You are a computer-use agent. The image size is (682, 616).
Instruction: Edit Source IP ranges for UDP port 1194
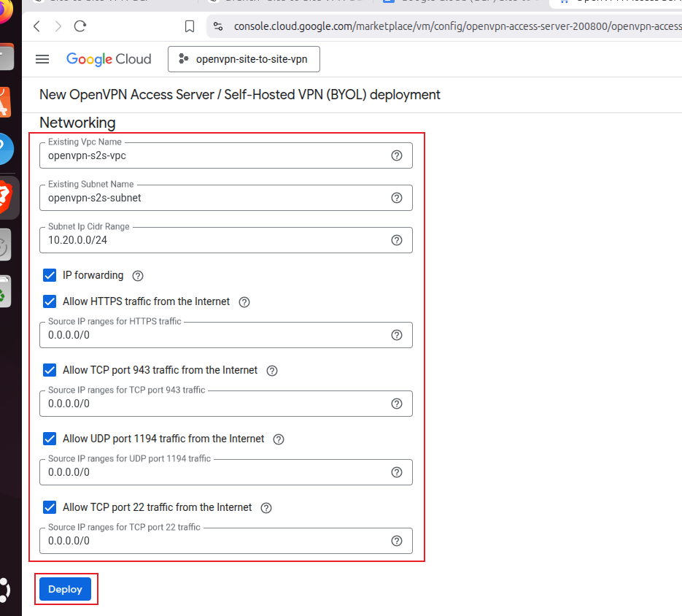[225, 472]
